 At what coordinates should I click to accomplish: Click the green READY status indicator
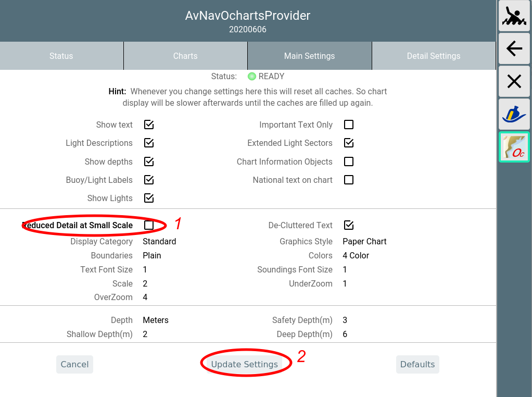pyautogui.click(x=252, y=77)
